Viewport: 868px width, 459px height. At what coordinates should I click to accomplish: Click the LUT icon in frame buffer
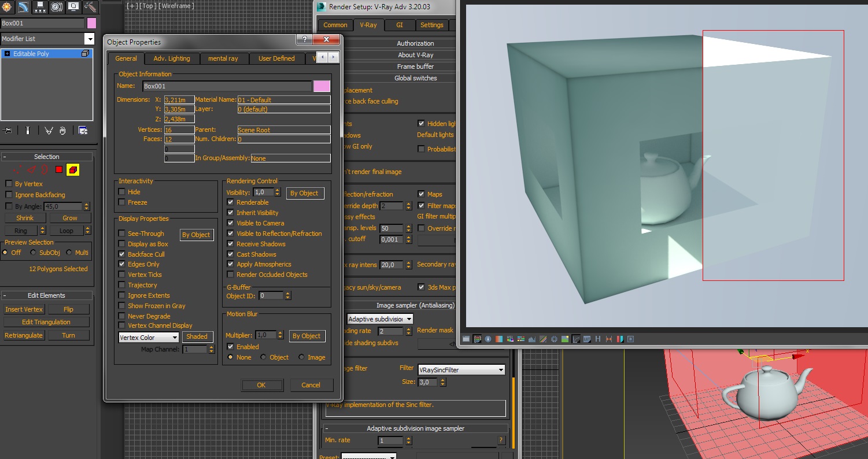click(x=586, y=339)
